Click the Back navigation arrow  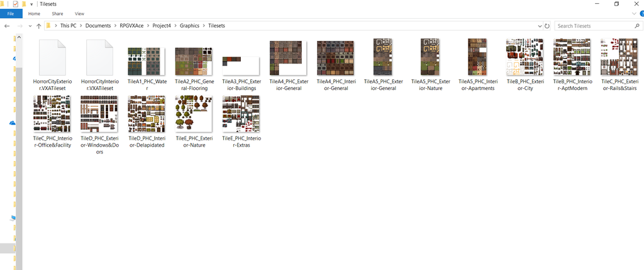(7, 26)
